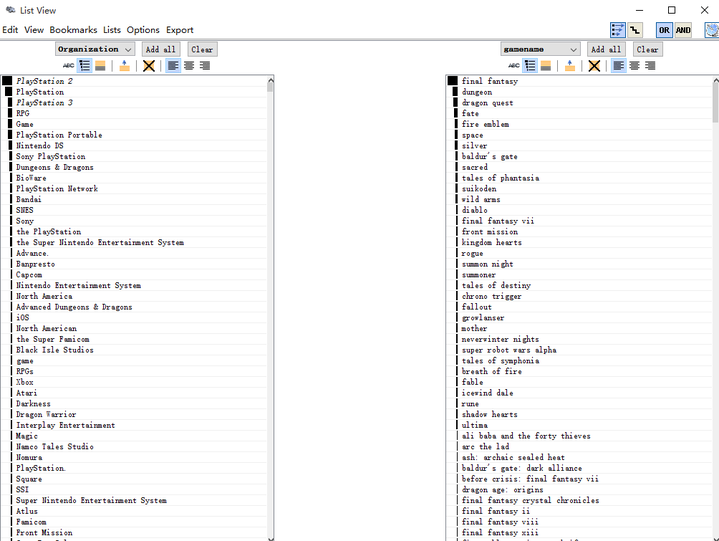Open the Options menu
Image resolution: width=719 pixels, height=541 pixels.
pyautogui.click(x=143, y=30)
